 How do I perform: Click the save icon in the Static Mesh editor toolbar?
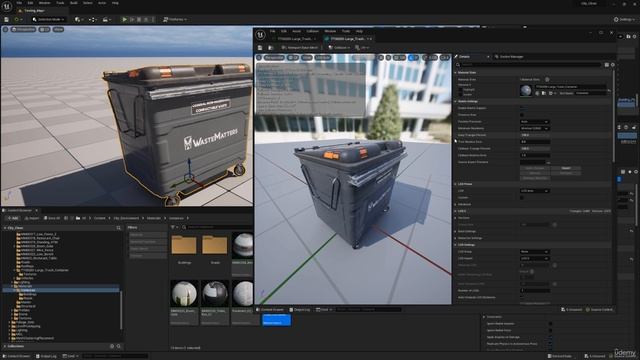260,48
